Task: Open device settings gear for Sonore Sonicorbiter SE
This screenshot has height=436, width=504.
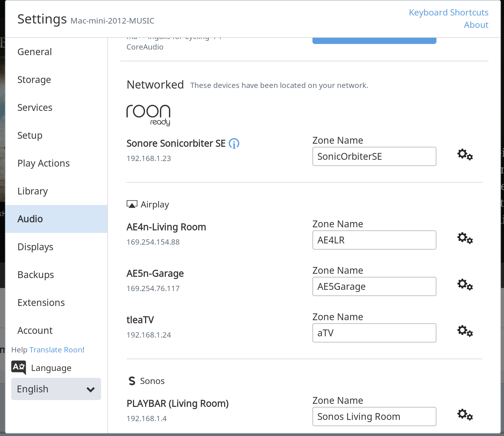Action: [x=465, y=154]
